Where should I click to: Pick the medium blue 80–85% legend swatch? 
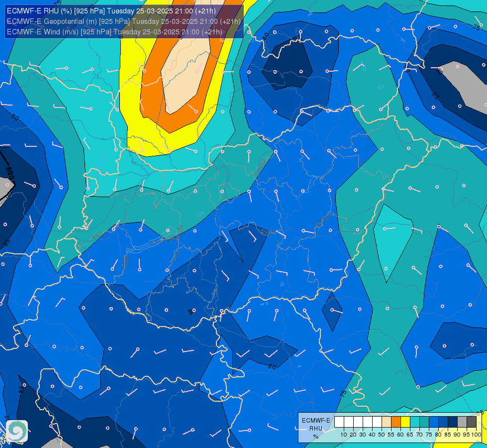tap(443, 422)
